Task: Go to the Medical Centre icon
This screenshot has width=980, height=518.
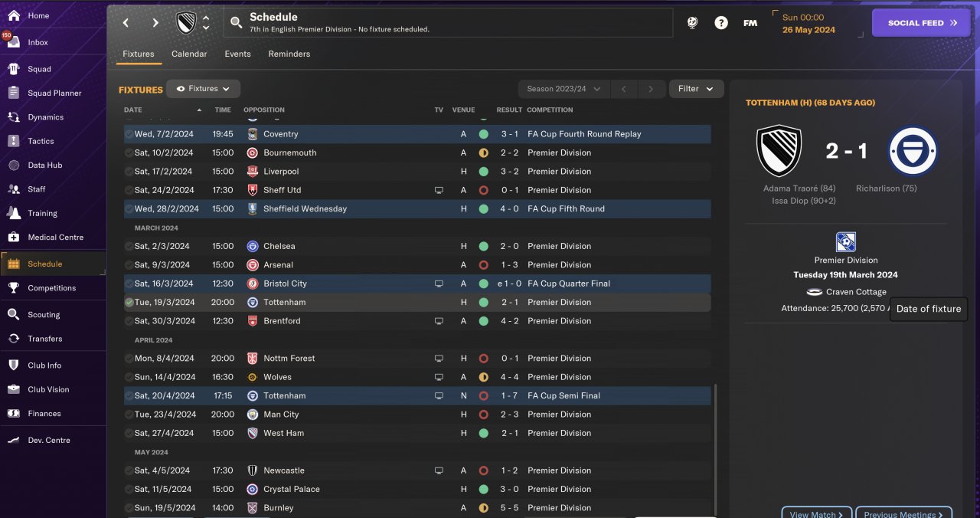Action: [14, 238]
